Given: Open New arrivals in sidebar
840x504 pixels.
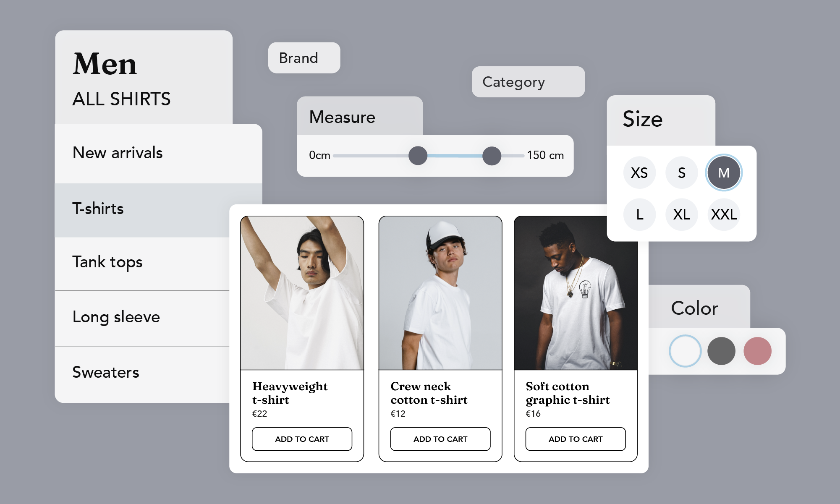Looking at the screenshot, I should (118, 153).
